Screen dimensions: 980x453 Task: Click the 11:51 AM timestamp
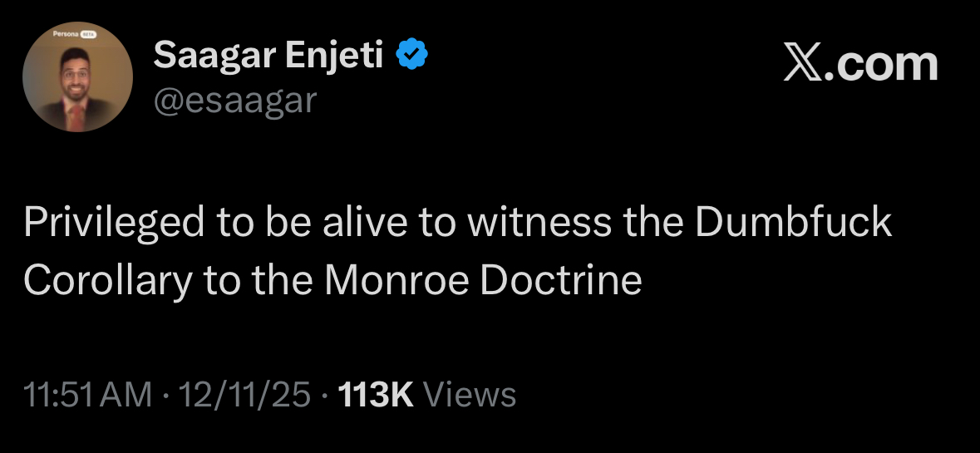point(88,394)
